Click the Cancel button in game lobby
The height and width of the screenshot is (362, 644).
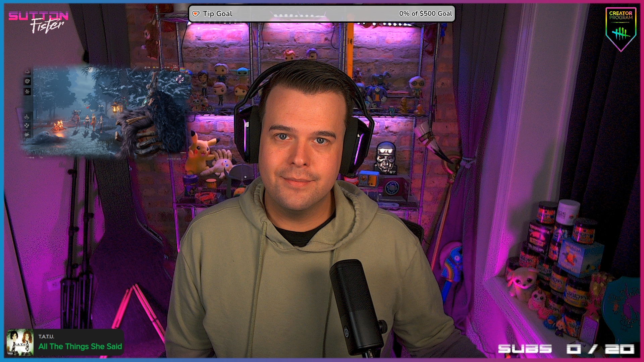pyautogui.click(x=183, y=153)
